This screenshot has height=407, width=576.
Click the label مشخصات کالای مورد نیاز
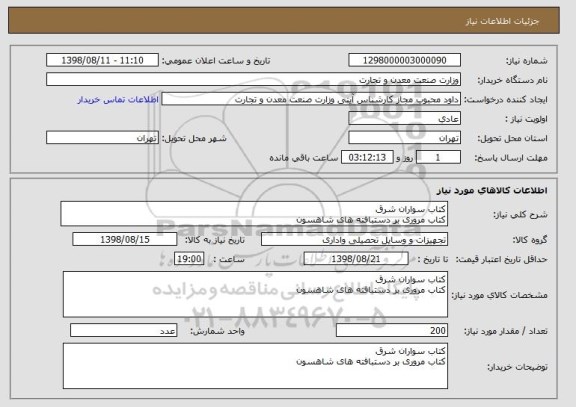tap(499, 295)
